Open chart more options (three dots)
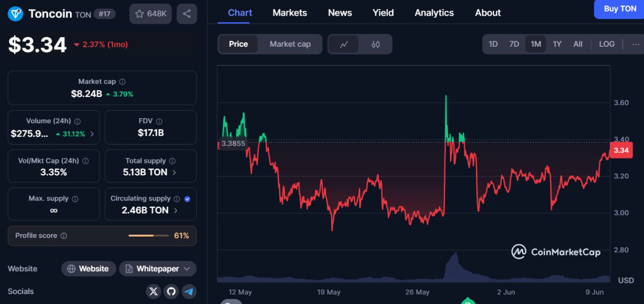Image resolution: width=644 pixels, height=304 pixels. 635,44
